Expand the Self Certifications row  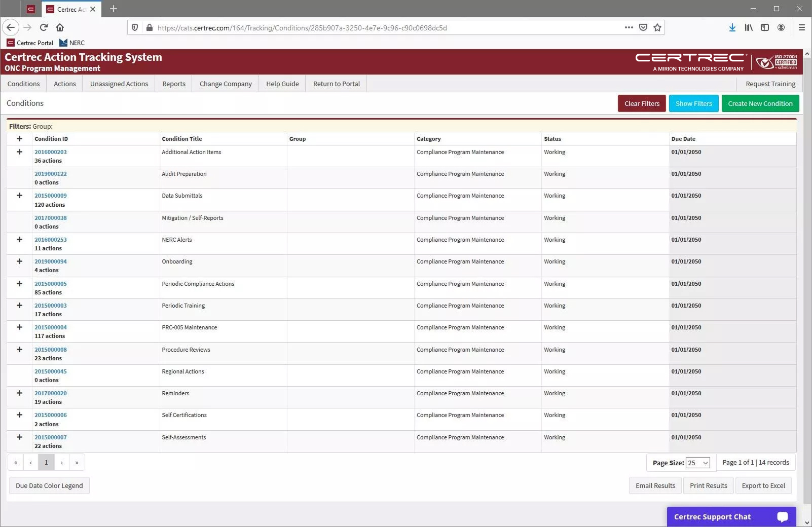(x=19, y=415)
